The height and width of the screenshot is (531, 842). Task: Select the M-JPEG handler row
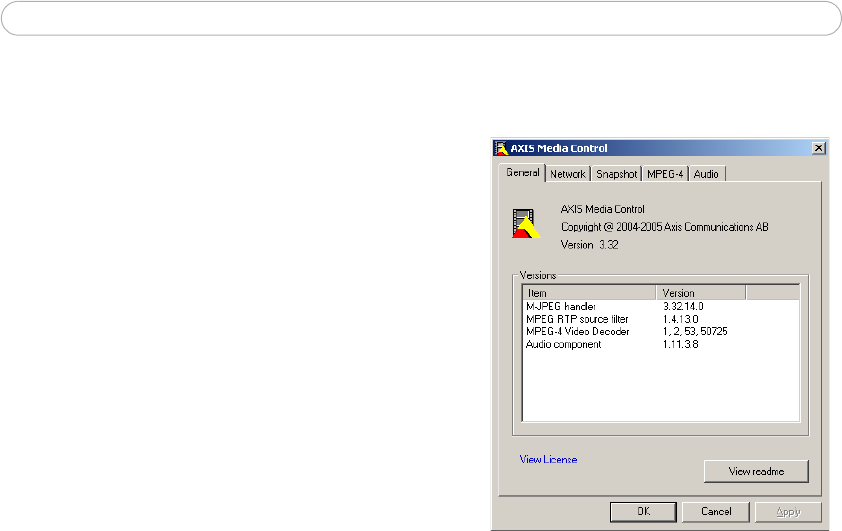(x=660, y=307)
